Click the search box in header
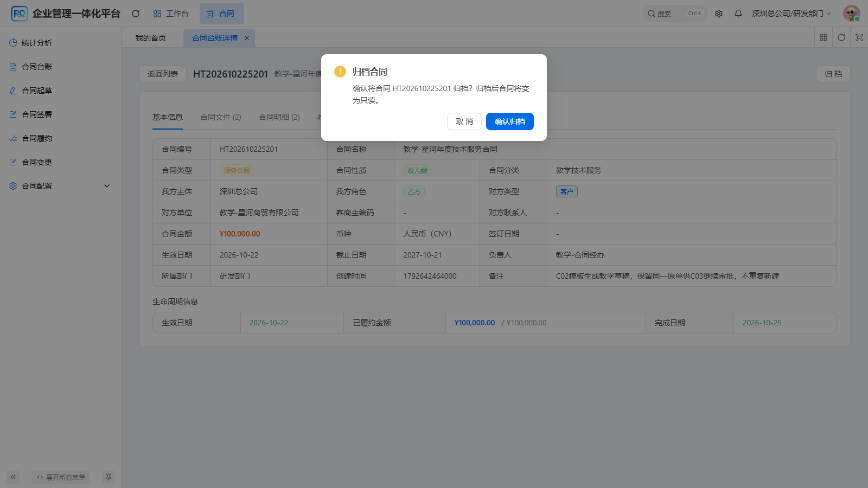 pos(675,14)
